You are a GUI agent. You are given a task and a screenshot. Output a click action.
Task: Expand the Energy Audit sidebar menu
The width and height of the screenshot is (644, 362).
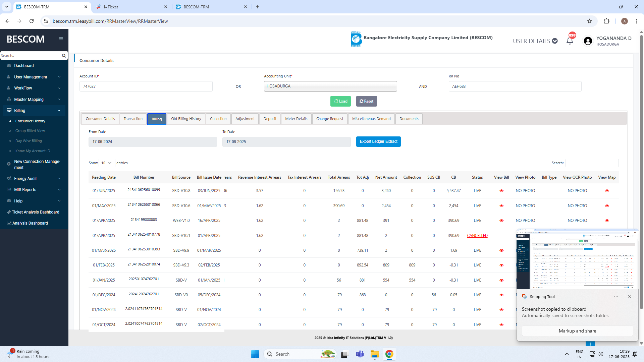(34, 179)
